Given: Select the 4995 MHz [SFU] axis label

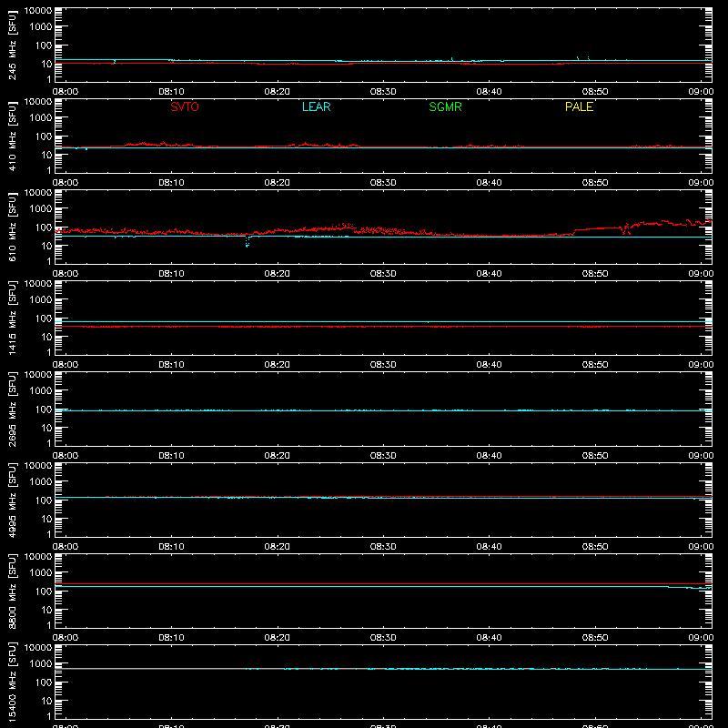Looking at the screenshot, I should (12, 500).
